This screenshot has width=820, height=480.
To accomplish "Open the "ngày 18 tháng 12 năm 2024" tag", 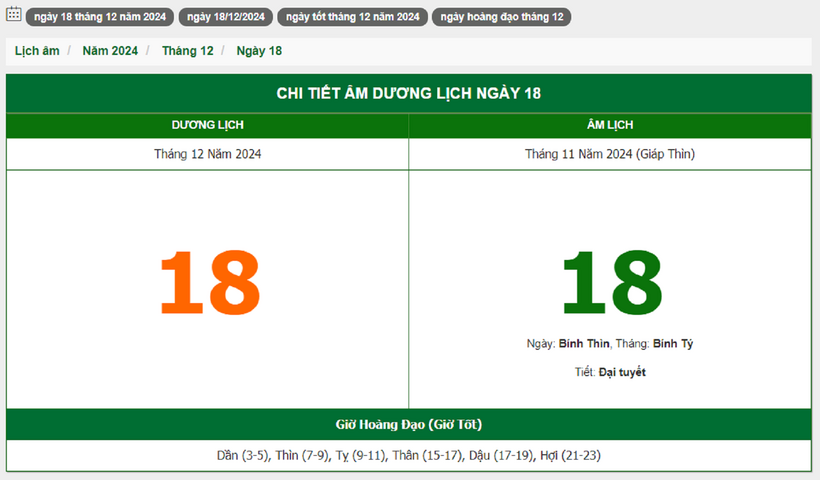I will [100, 17].
